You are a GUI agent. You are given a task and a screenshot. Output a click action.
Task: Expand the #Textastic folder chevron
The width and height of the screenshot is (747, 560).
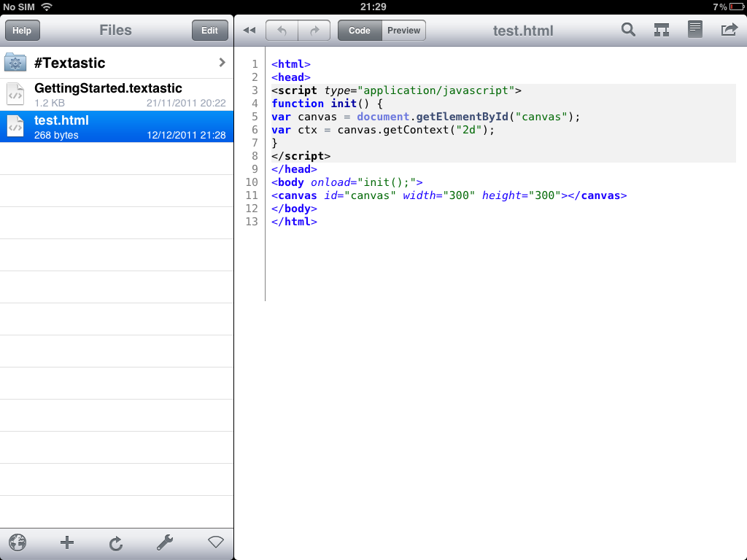pos(222,63)
